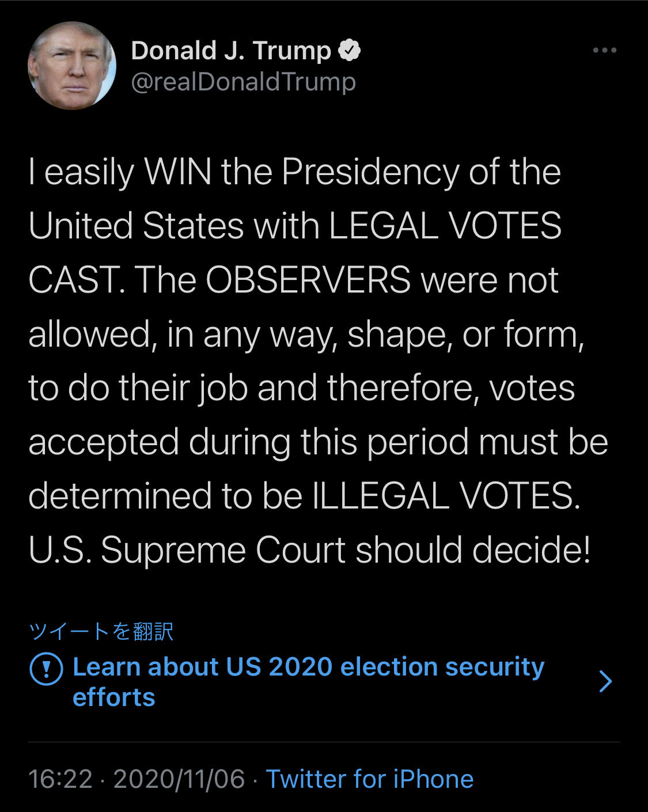The image size is (648, 812).
Task: Tap the word 'efforts' in the election label
Action: click(114, 697)
